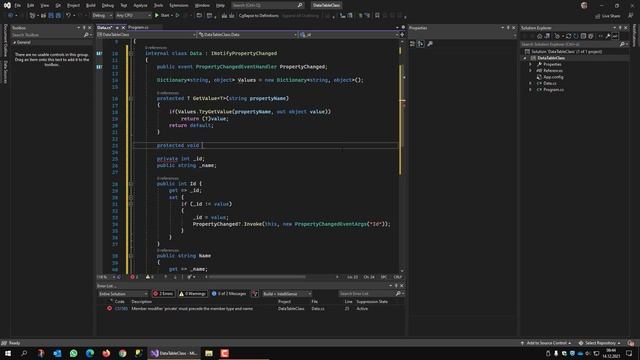
Task: Start debugging with the green Start button
Action: [x=162, y=16]
